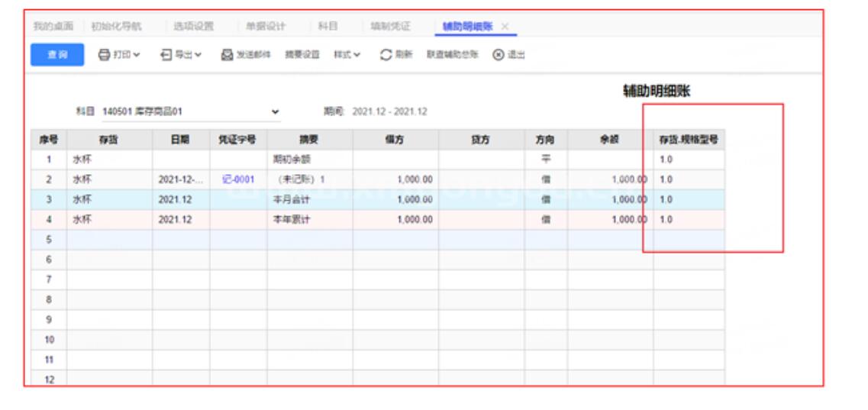Select row number 12
This screenshot has height=410, width=868.
(49, 379)
